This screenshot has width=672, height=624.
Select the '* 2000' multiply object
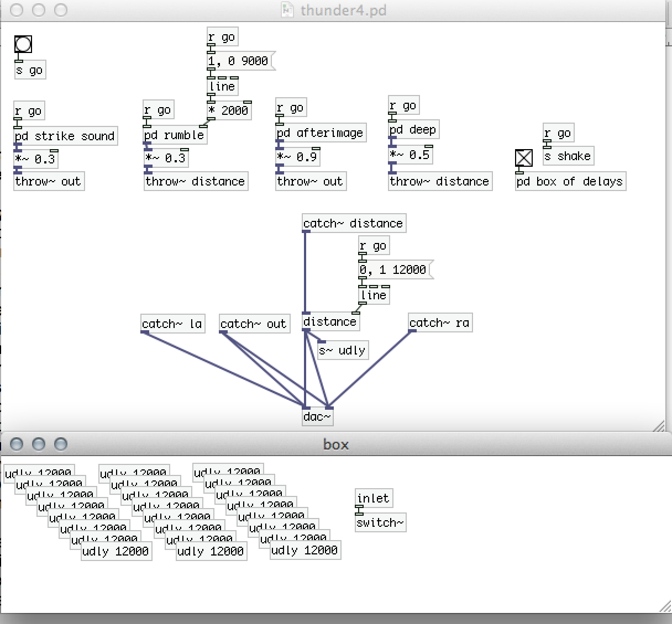[229, 110]
